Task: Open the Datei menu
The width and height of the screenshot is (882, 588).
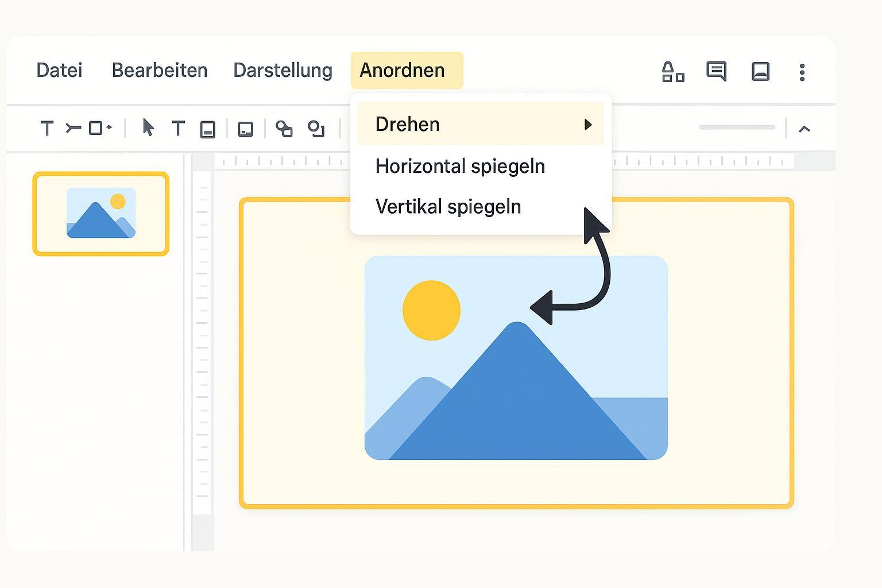Action: (x=59, y=70)
